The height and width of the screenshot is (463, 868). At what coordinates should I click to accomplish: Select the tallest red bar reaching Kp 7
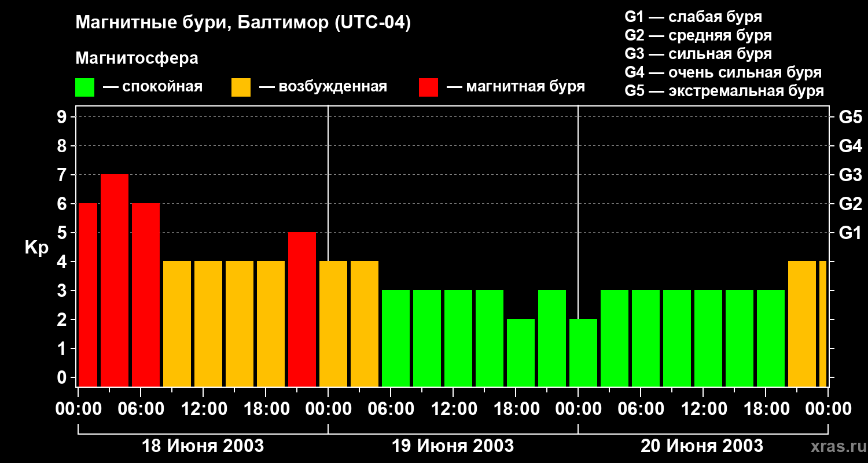click(115, 280)
